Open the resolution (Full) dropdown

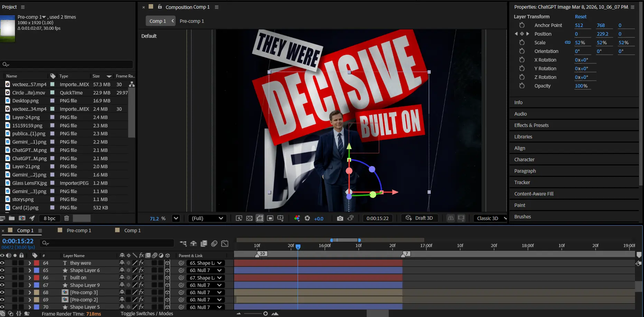pos(207,218)
